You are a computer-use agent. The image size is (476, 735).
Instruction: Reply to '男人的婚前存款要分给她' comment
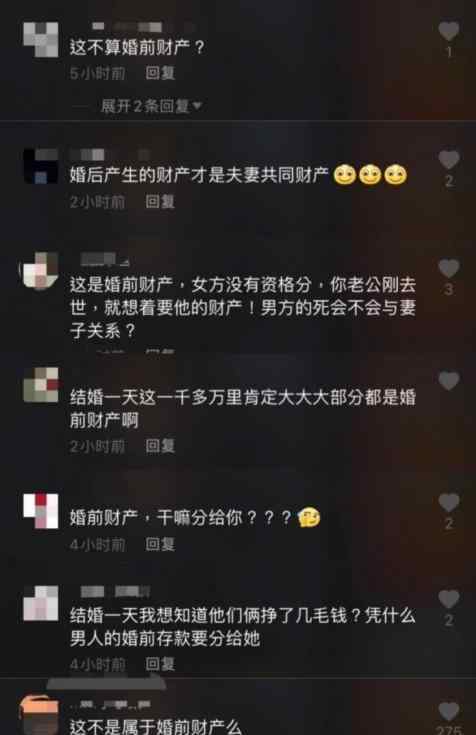click(x=160, y=663)
